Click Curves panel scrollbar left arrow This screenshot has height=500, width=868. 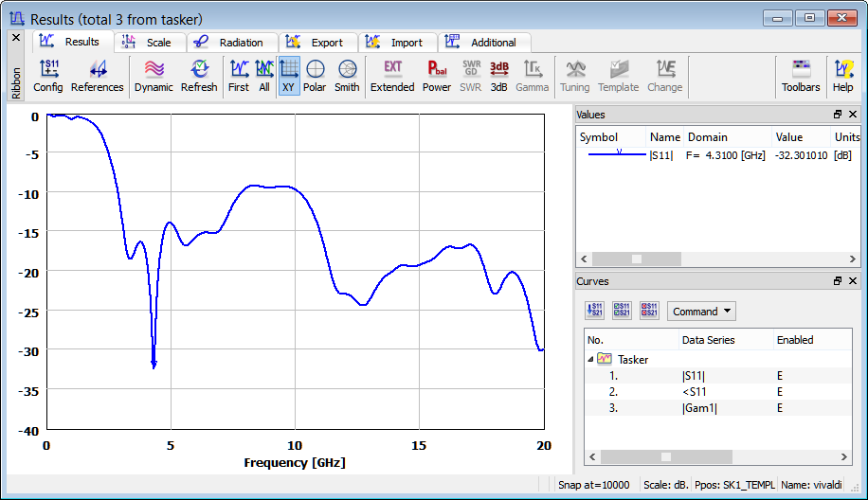[592, 456]
